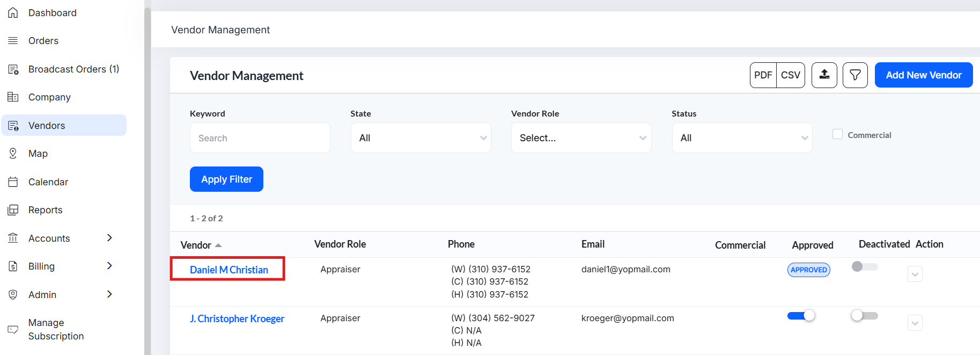Expand the Accounts submenu chevron

coord(109,238)
